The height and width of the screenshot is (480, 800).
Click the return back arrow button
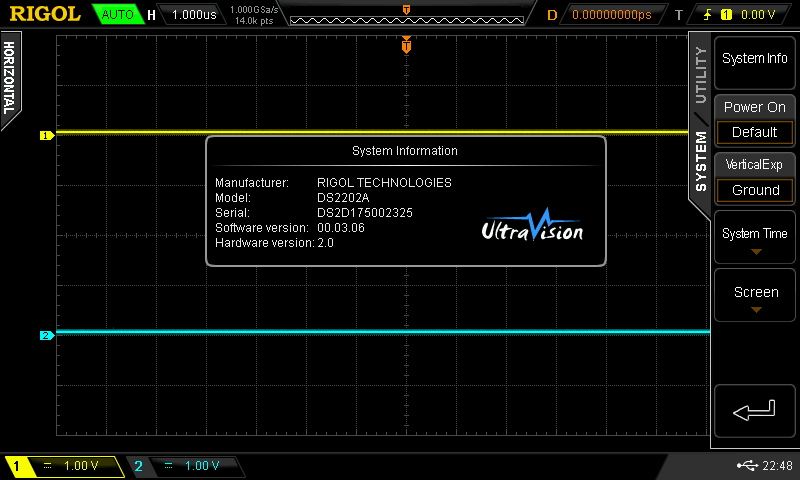click(x=755, y=411)
